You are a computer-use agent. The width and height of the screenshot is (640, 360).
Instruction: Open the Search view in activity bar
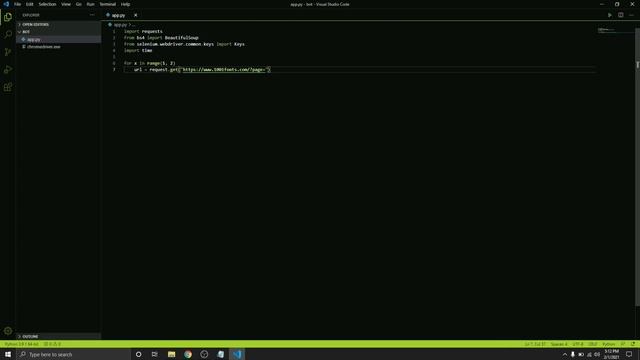coord(8,35)
